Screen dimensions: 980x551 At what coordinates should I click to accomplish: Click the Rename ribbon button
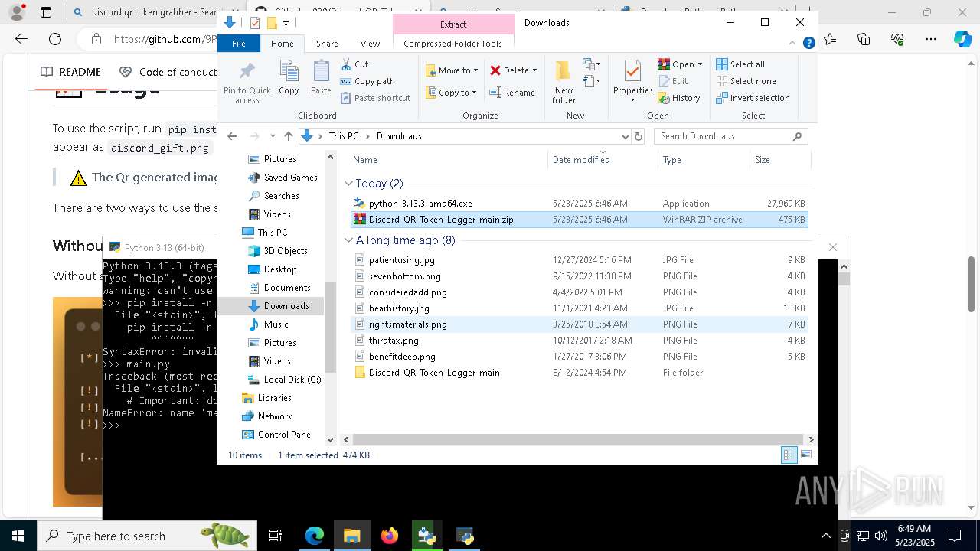click(512, 93)
